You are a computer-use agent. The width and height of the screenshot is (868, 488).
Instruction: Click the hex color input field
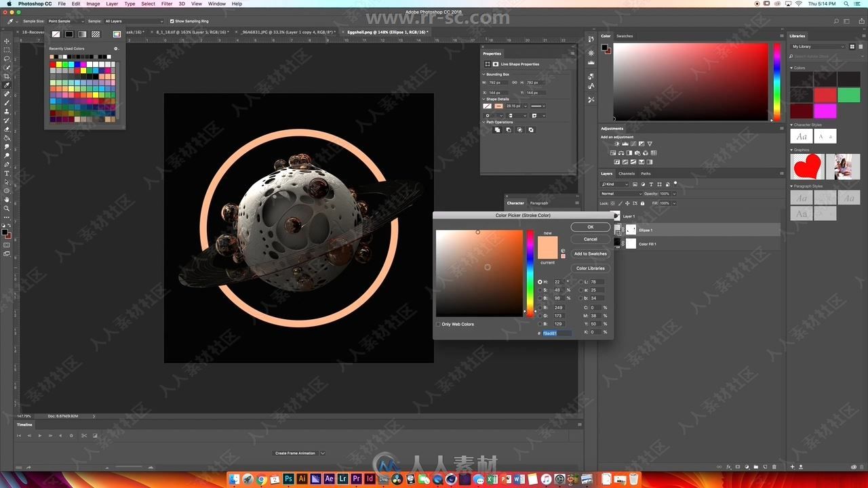557,333
